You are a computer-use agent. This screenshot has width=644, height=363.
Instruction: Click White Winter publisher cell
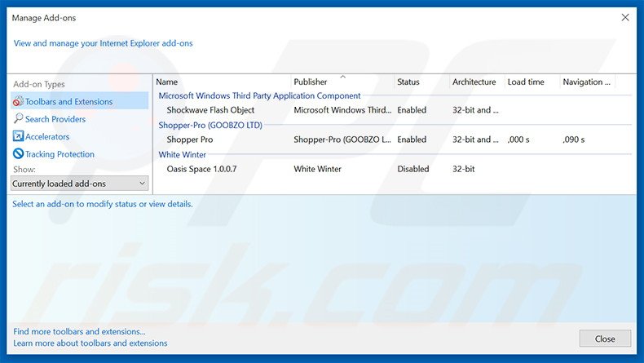pyautogui.click(x=317, y=169)
